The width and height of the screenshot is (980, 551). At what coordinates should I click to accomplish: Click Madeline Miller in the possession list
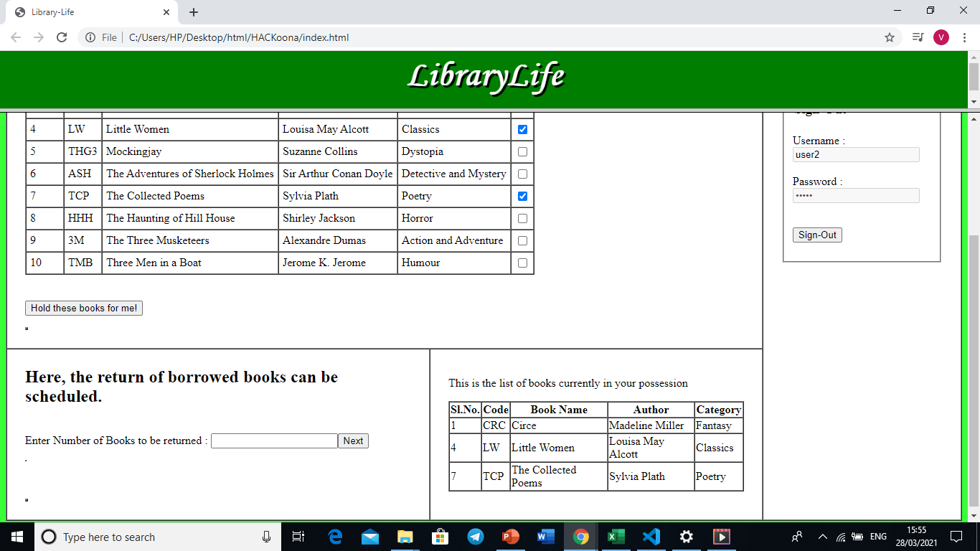pyautogui.click(x=651, y=425)
